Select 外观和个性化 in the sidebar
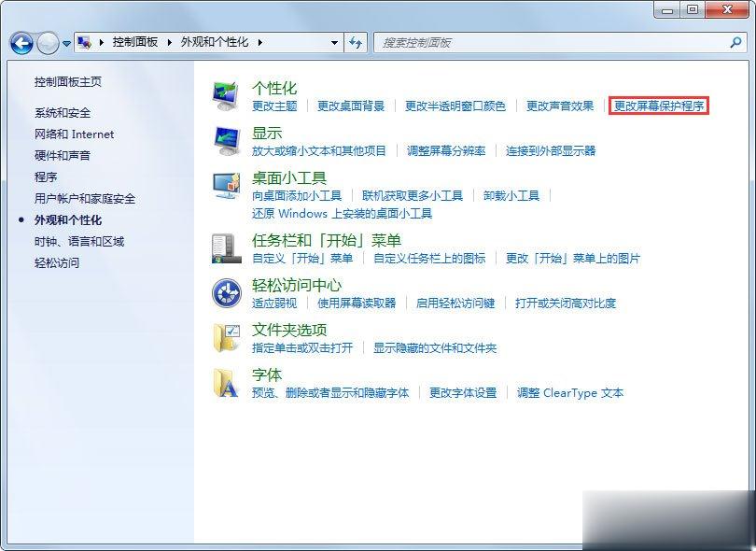This screenshot has width=756, height=551. point(68,220)
